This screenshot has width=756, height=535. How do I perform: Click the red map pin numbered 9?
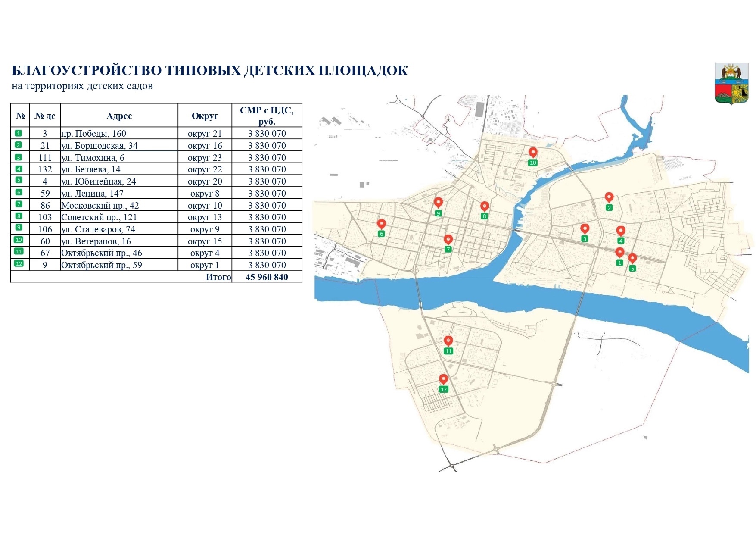click(438, 203)
